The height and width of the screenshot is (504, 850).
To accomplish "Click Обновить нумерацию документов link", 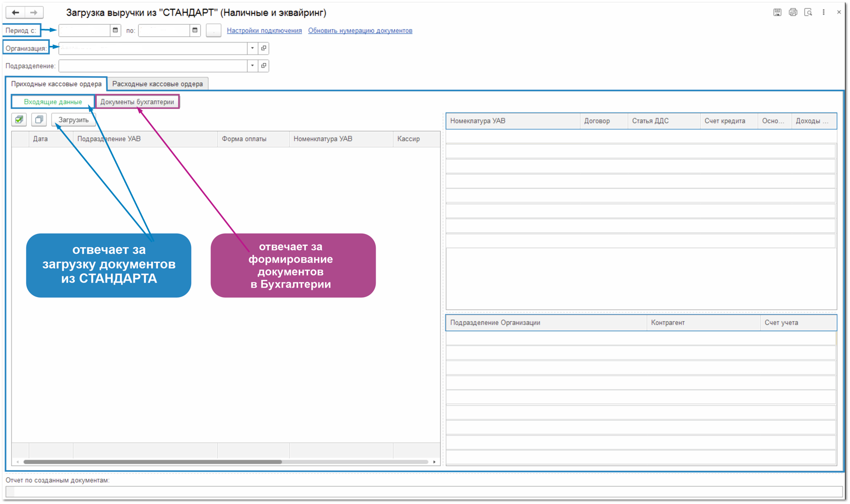I will [360, 31].
